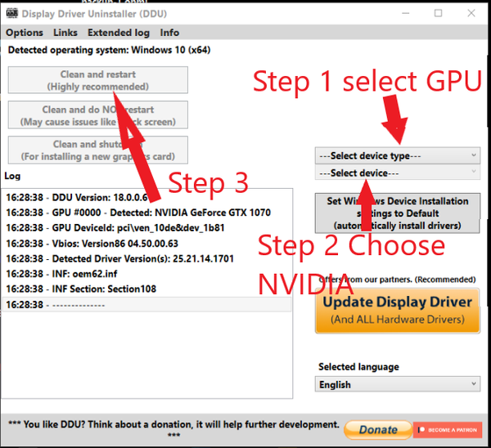Click the DDU app icon in title bar

11,14
